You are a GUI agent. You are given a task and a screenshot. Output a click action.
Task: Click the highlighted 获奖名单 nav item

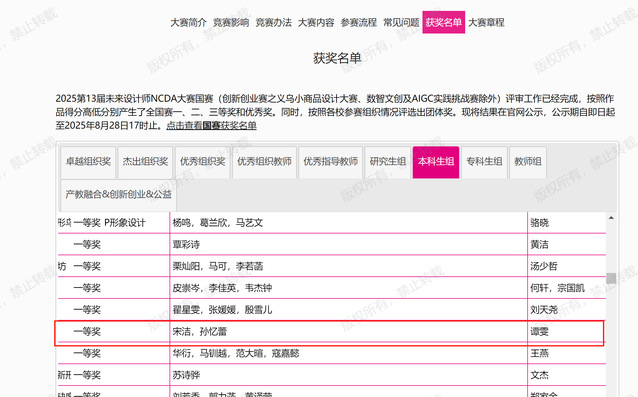444,22
